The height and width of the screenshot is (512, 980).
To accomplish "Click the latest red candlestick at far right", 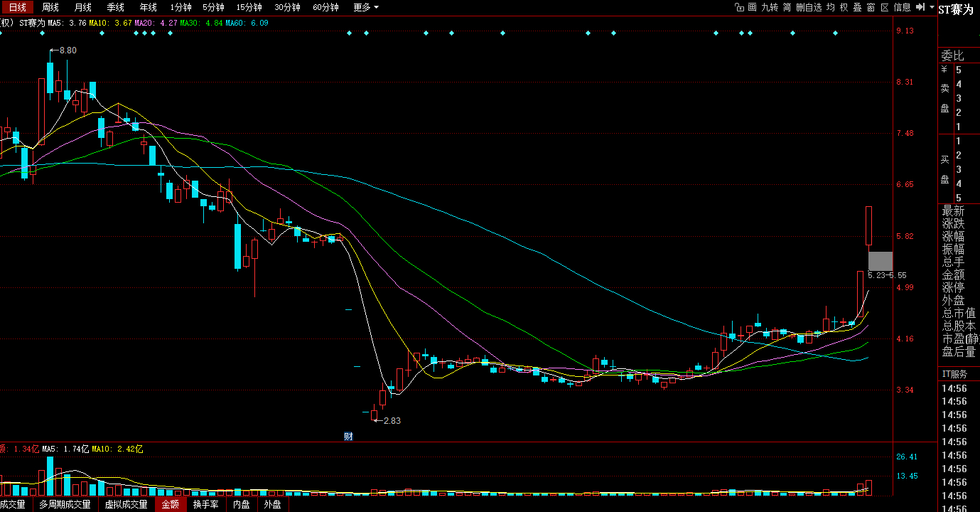I will [868, 225].
